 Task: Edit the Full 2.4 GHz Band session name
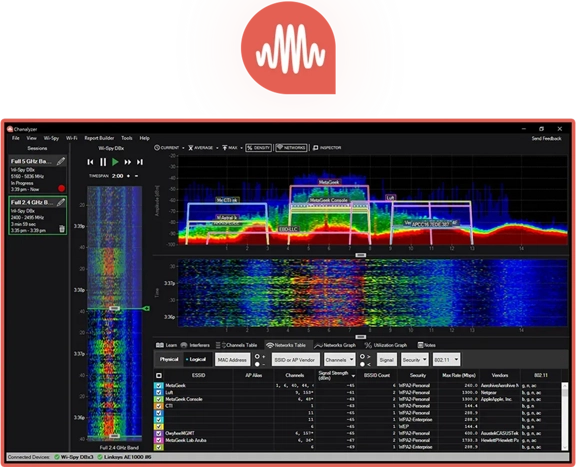coord(61,202)
